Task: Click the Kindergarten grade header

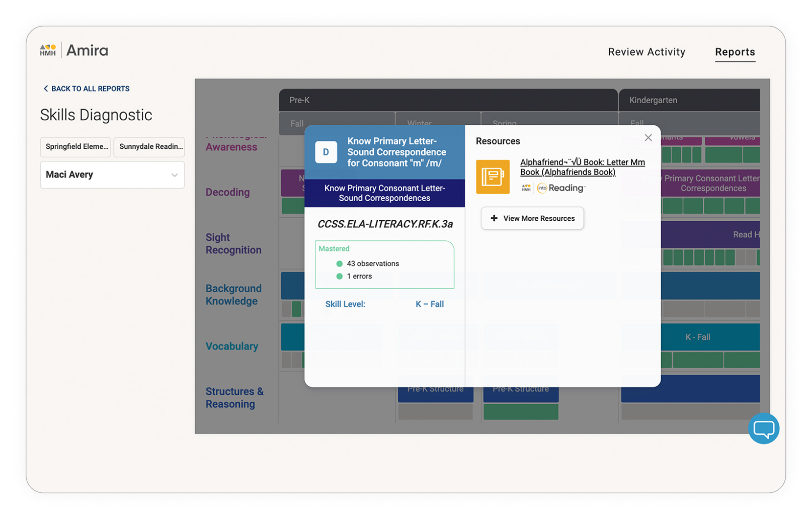Action: 690,100
